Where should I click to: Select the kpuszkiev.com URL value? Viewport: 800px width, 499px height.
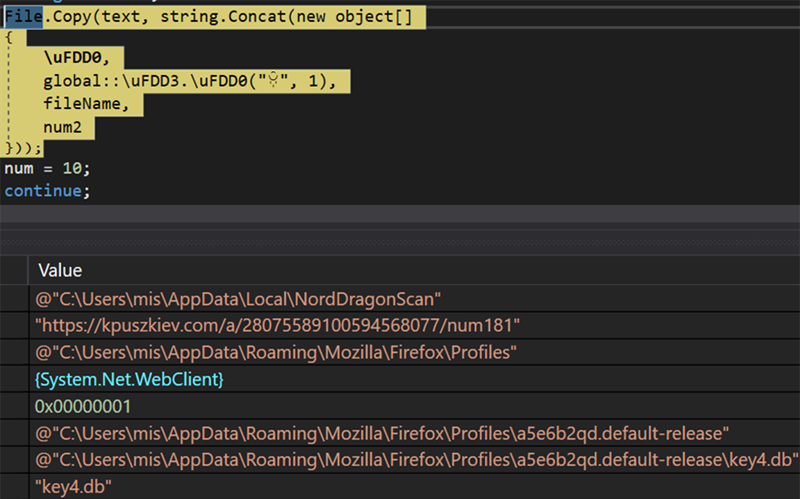(x=277, y=325)
